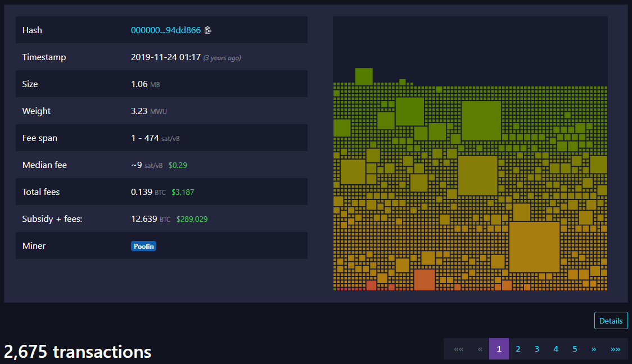Image resolution: width=632 pixels, height=364 pixels.
Task: Click the Poolin miner badge
Action: click(143, 246)
